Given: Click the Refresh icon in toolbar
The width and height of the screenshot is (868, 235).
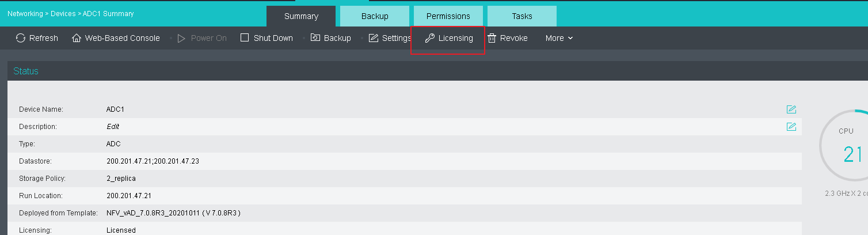Looking at the screenshot, I should [x=21, y=38].
